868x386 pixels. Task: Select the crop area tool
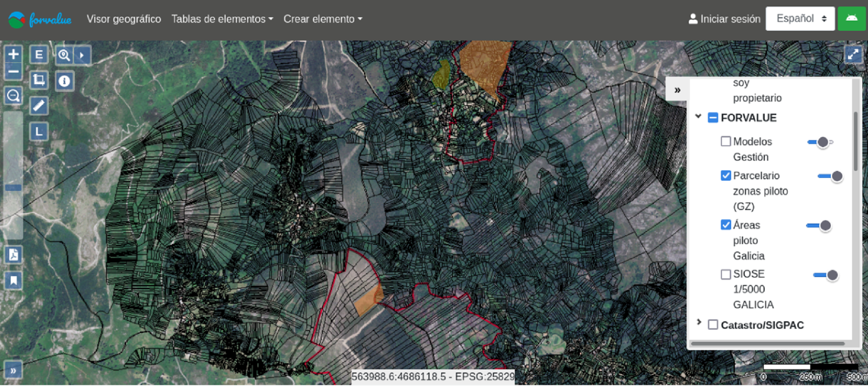point(39,80)
